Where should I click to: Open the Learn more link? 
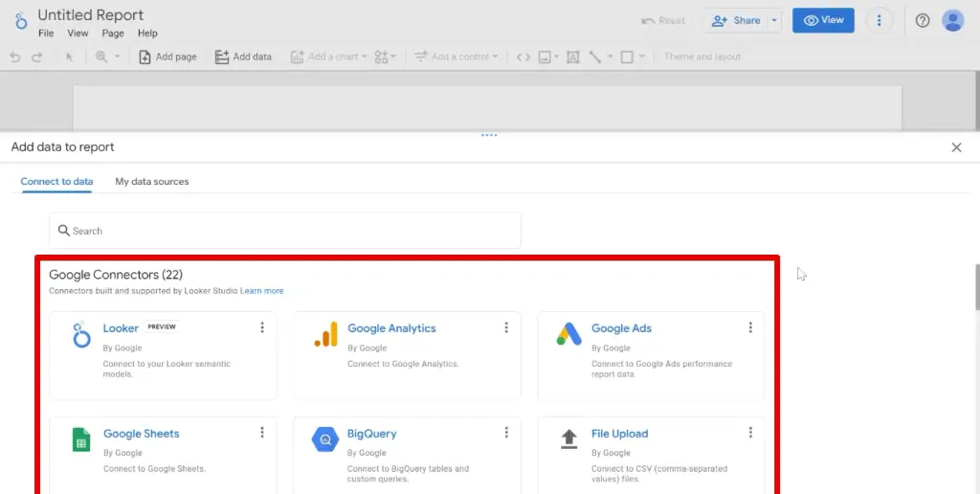point(262,291)
